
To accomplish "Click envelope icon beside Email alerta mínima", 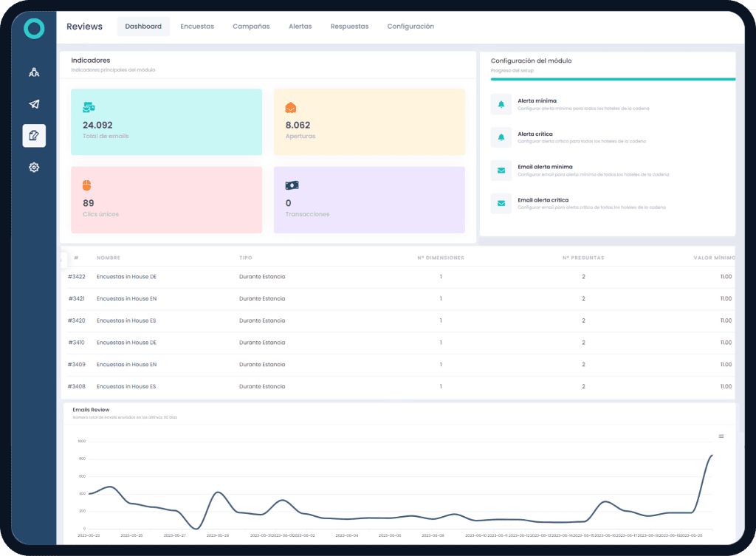I will tap(501, 171).
